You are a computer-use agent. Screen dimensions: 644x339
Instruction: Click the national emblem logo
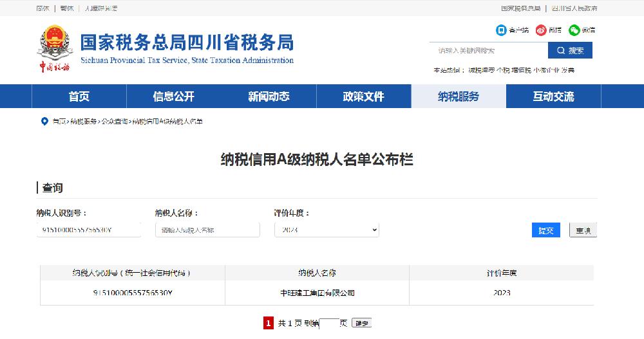click(x=55, y=44)
